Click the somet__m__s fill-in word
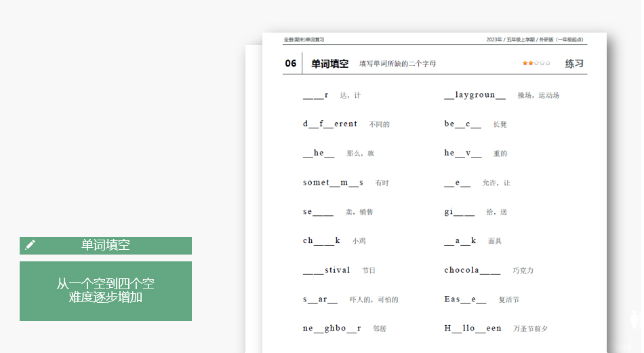The height and width of the screenshot is (353, 644). [x=333, y=183]
